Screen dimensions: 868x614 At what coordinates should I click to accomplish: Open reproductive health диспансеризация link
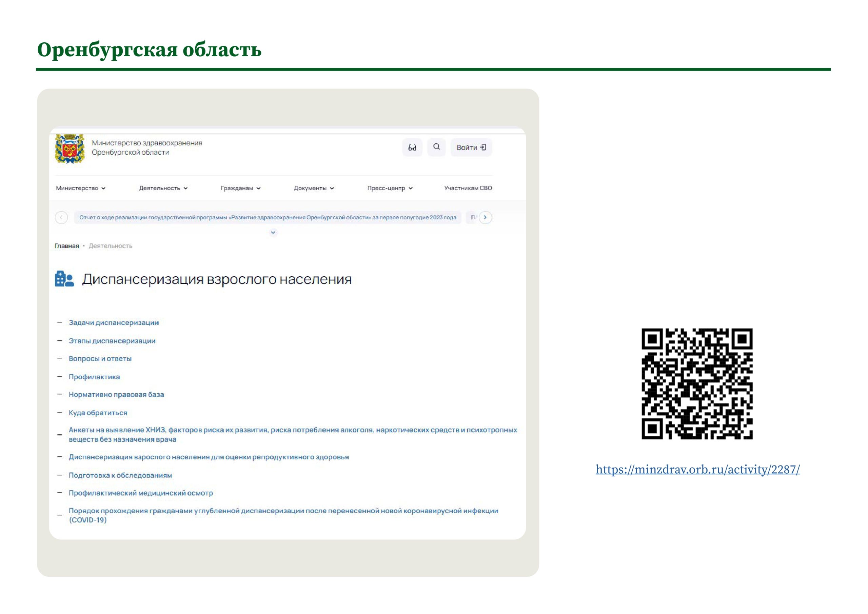point(209,457)
